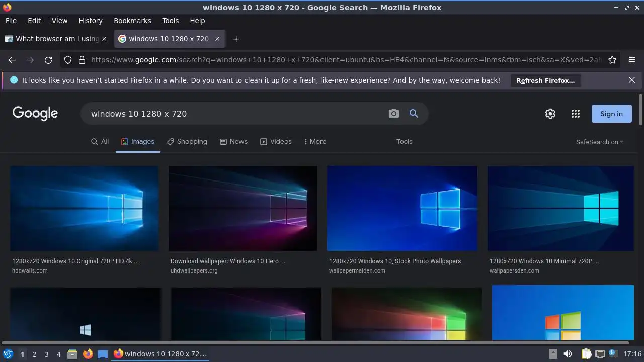644x362 pixels.
Task: Click the uhdwallpapers.org source text
Action: (x=194, y=270)
